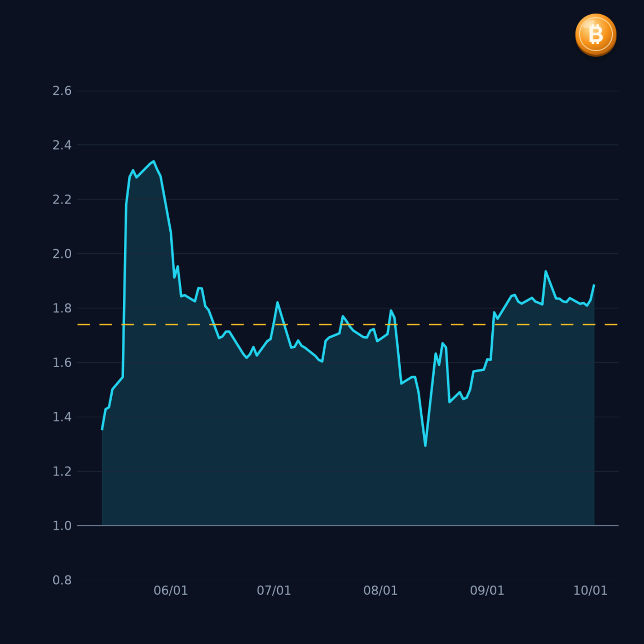Click the 1.6 y-axis value
This screenshot has width=644, height=644.
[x=62, y=363]
